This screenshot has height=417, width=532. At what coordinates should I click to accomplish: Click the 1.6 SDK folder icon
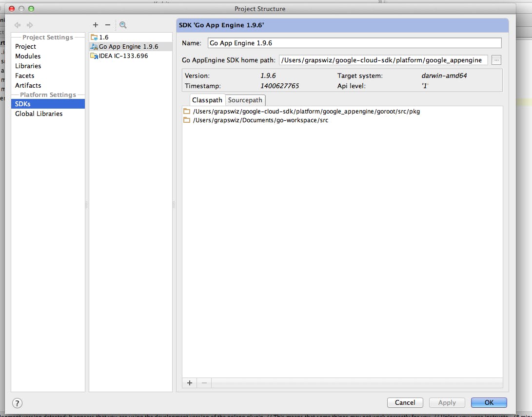[x=94, y=38]
